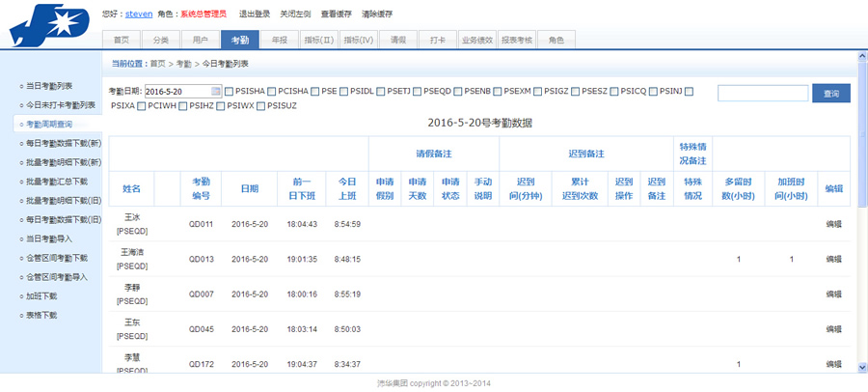
Task: Enable the PSIHZ checkbox
Action: (182, 106)
